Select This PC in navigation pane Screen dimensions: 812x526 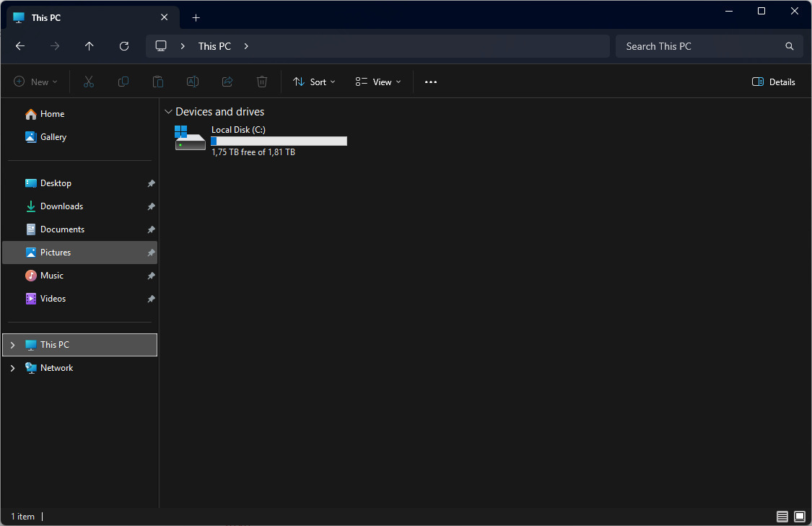tap(79, 345)
